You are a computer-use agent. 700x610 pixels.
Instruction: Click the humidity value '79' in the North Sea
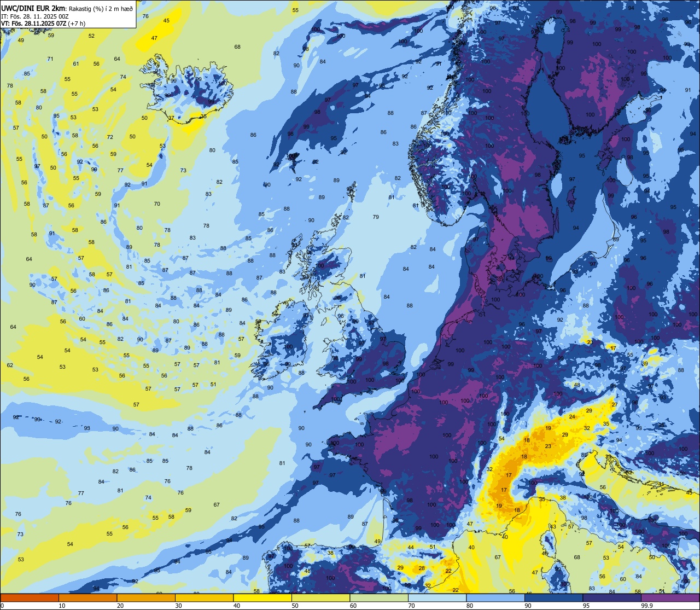(376, 217)
